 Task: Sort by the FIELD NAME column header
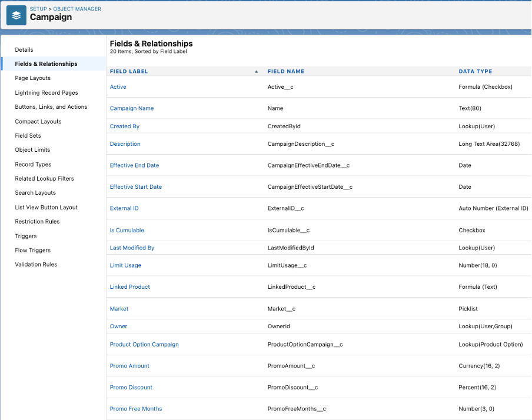pos(285,71)
